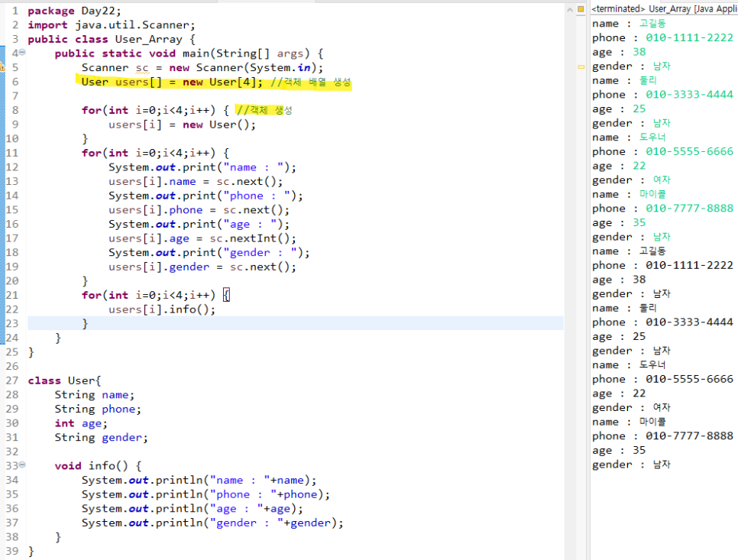
Task: Click the 'public class User_Array {' declaration
Action: (x=111, y=39)
